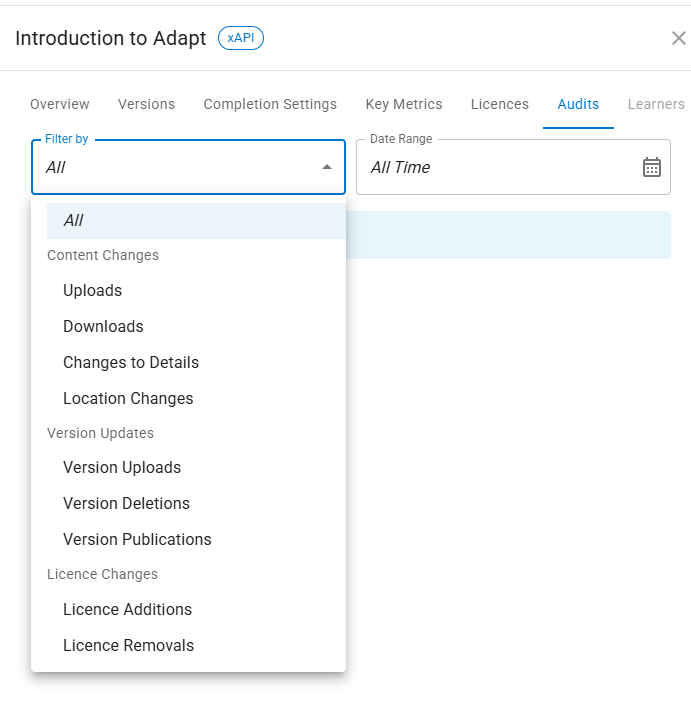This screenshot has height=707, width=691.
Task: Click the xAPI badge
Action: point(240,39)
